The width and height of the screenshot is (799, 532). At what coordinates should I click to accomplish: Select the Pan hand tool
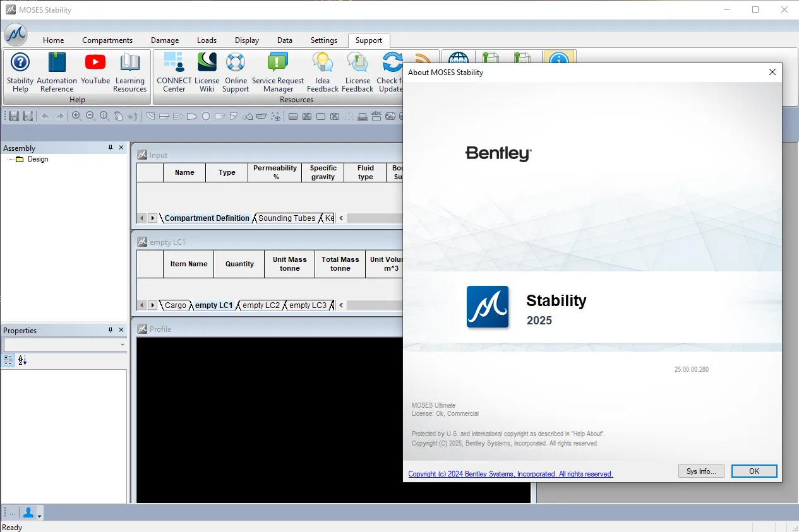[118, 116]
